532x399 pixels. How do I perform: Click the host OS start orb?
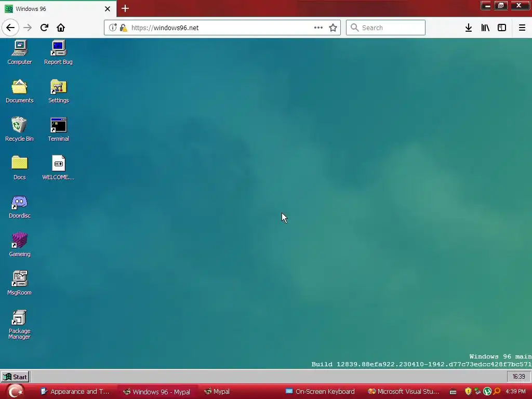[16, 392]
